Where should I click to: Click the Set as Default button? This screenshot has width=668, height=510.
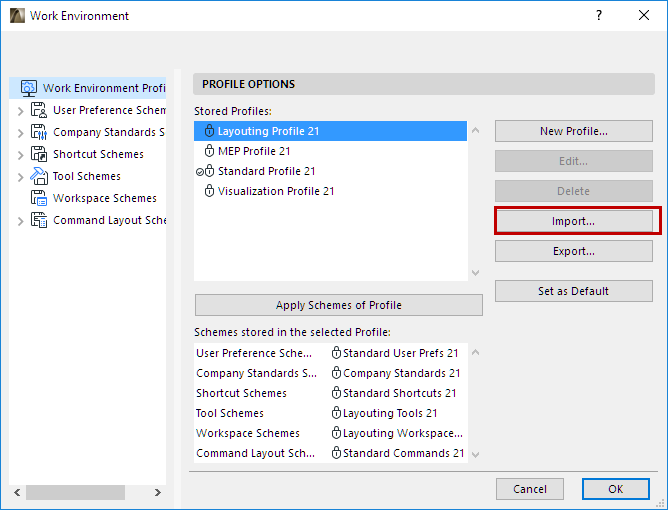click(x=573, y=291)
